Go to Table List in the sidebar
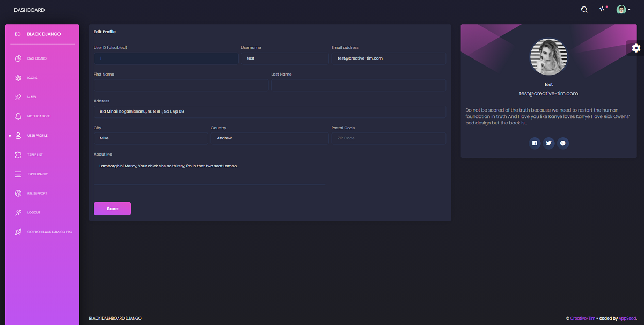The height and width of the screenshot is (325, 644). pyautogui.click(x=35, y=155)
